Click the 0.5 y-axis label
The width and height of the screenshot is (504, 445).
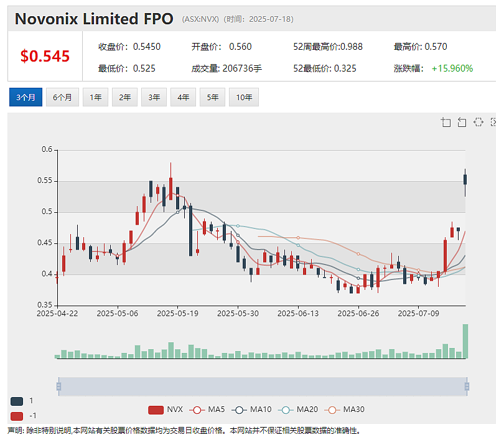(47, 212)
